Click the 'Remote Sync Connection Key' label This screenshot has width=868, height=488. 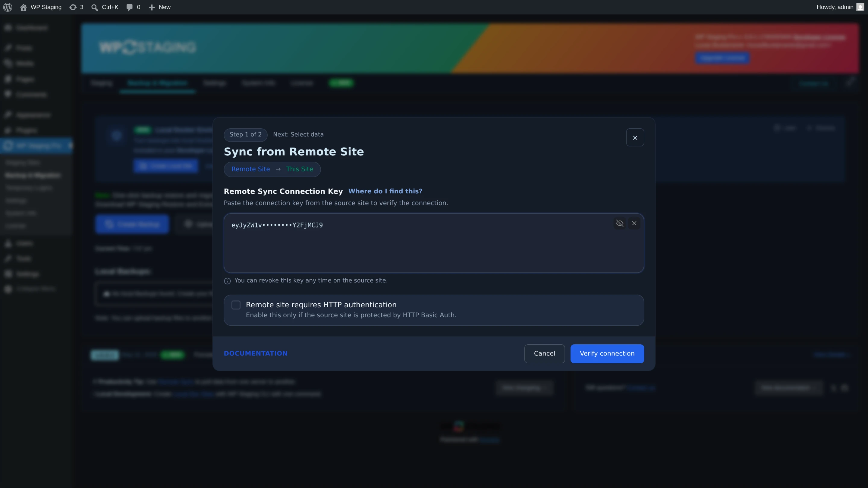(283, 191)
